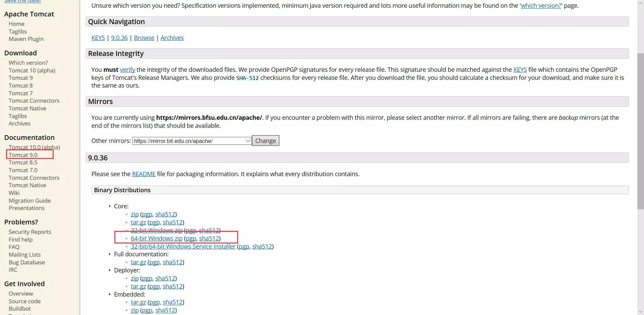Open Tomcat 7.0 documentation
This screenshot has height=315, width=644.
point(23,170)
